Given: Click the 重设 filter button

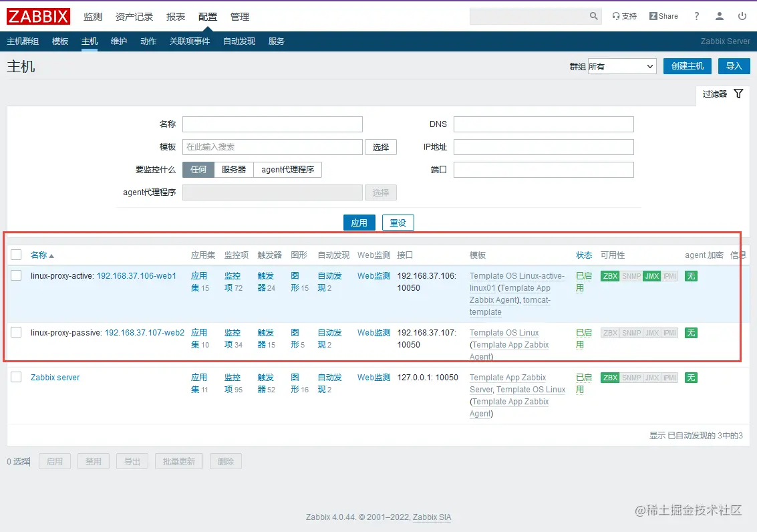Looking at the screenshot, I should coord(398,223).
